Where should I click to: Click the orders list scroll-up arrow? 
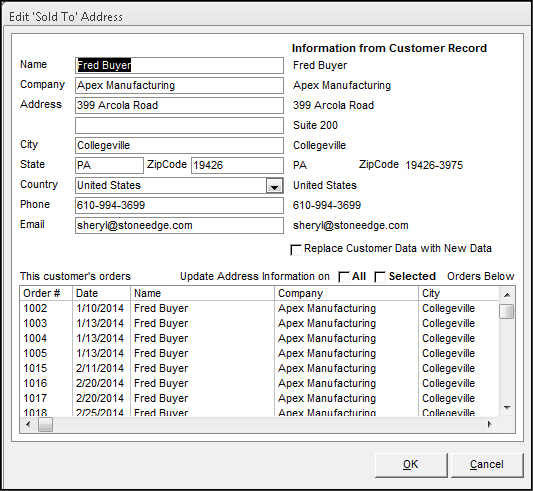507,294
